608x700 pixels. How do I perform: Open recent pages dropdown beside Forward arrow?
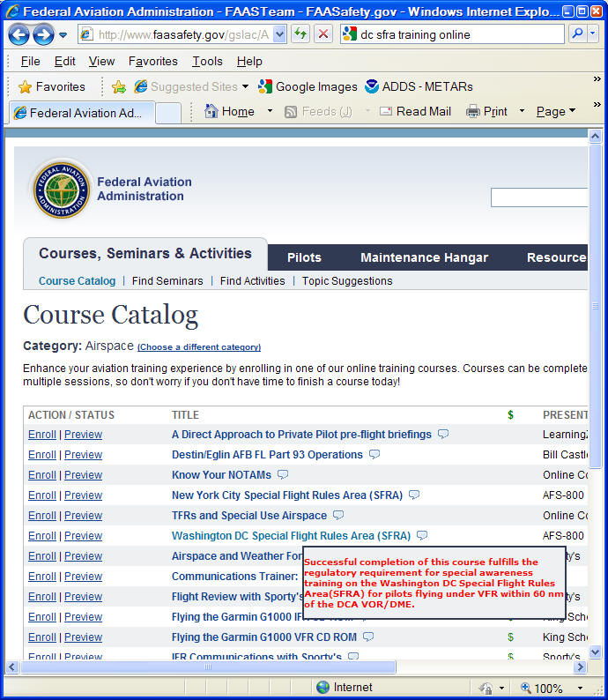(63, 34)
